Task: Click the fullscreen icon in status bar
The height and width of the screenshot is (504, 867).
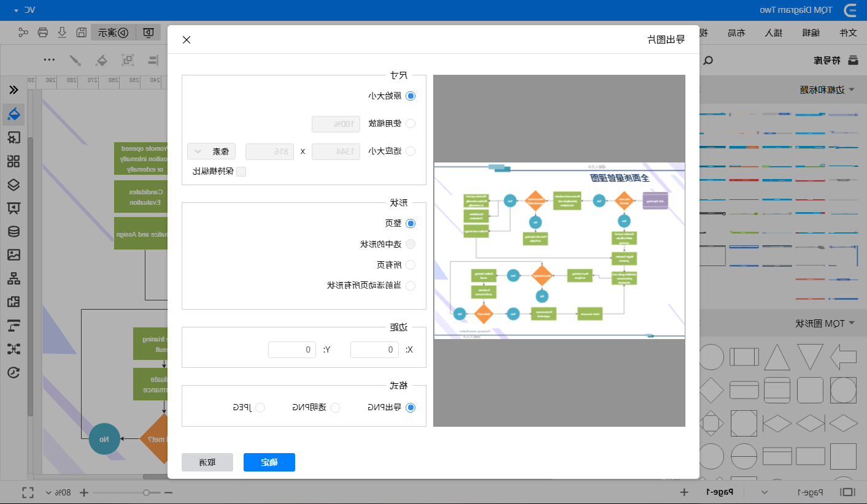Action: point(28,492)
